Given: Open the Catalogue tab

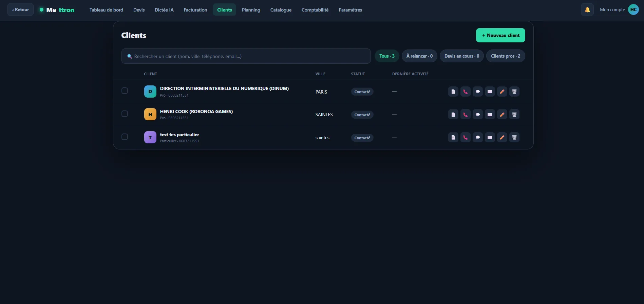Looking at the screenshot, I should pyautogui.click(x=281, y=10).
